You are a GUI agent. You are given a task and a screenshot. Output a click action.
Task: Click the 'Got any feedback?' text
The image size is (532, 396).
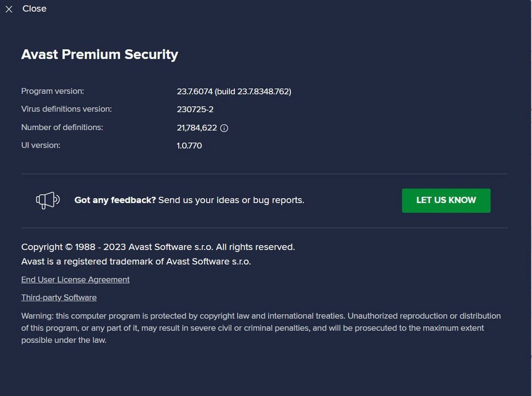click(115, 200)
